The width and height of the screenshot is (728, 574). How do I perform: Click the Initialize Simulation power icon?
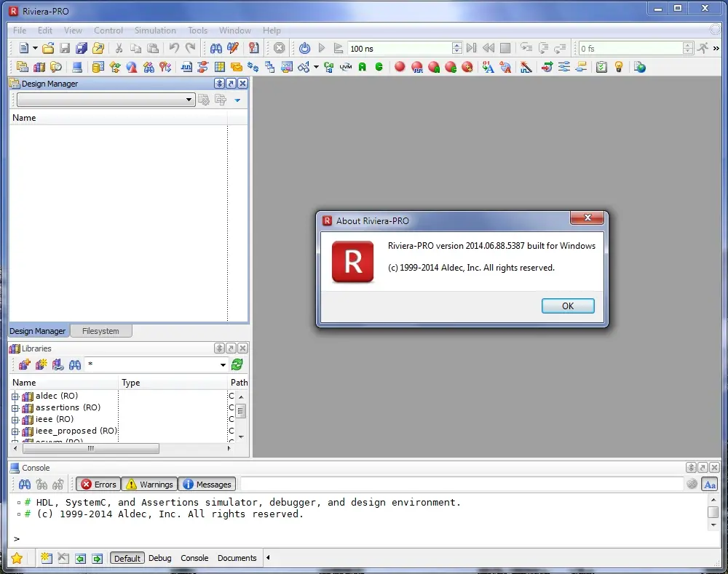pos(304,48)
